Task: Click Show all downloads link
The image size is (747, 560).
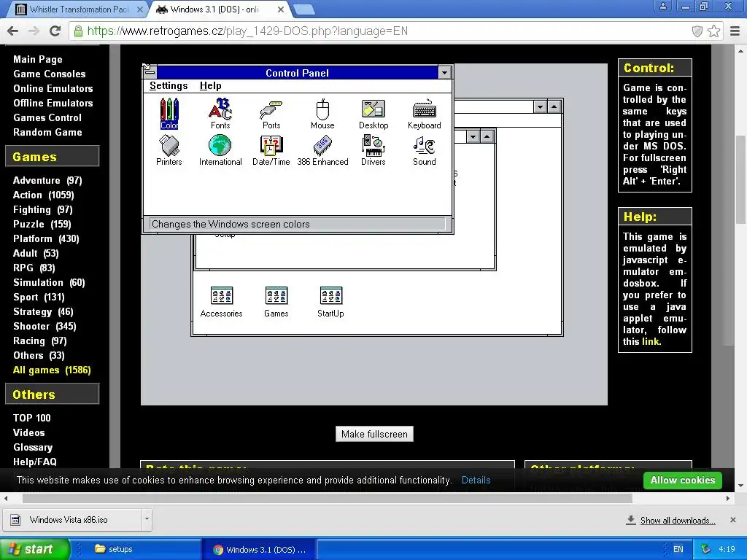Action: click(678, 521)
